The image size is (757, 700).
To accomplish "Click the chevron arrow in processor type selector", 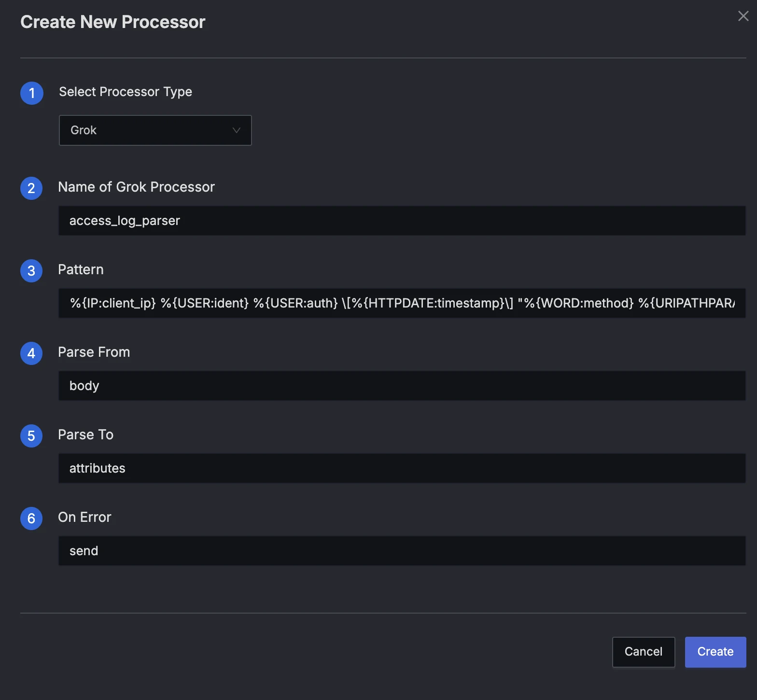I will (236, 130).
